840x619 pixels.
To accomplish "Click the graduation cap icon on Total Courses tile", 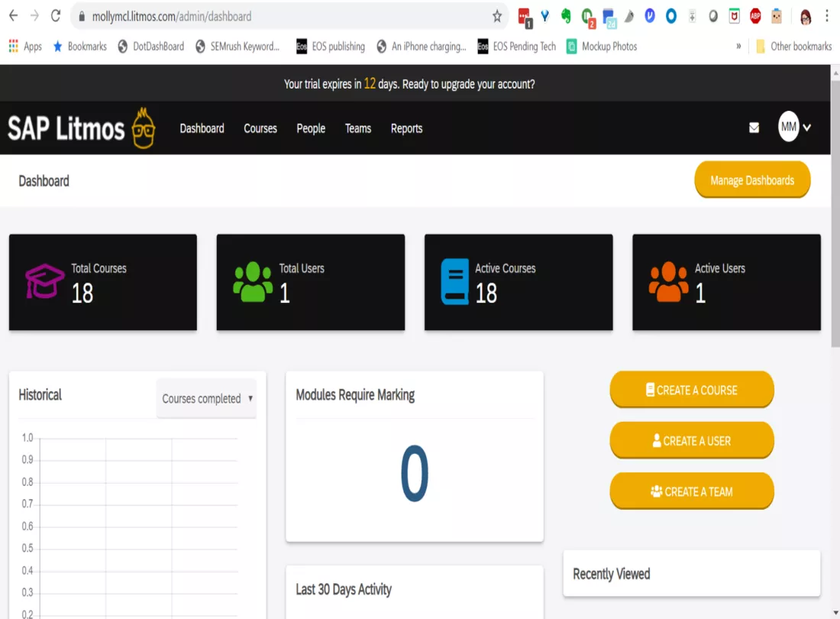I will click(x=44, y=280).
